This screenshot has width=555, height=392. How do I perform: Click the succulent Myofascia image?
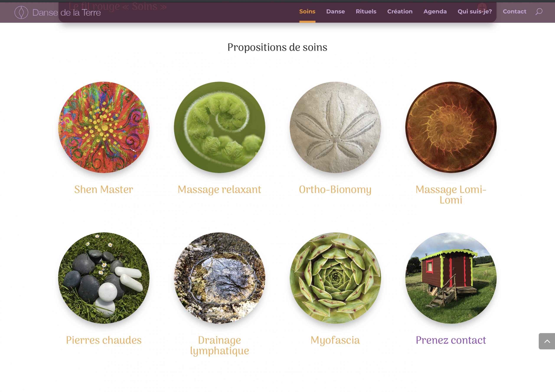(335, 278)
